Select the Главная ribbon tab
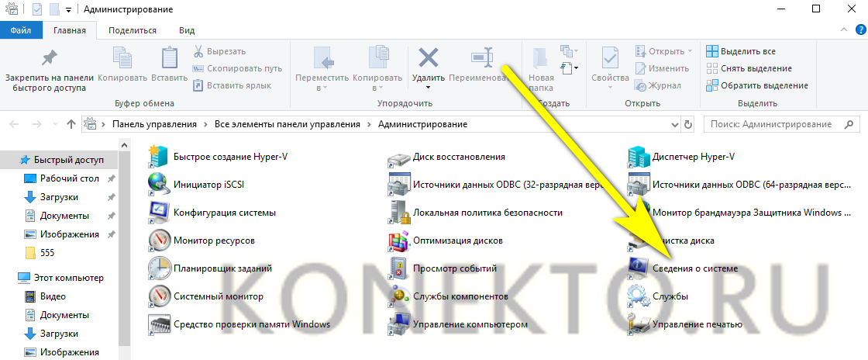Viewport: 868px width, 360px height. point(69,30)
